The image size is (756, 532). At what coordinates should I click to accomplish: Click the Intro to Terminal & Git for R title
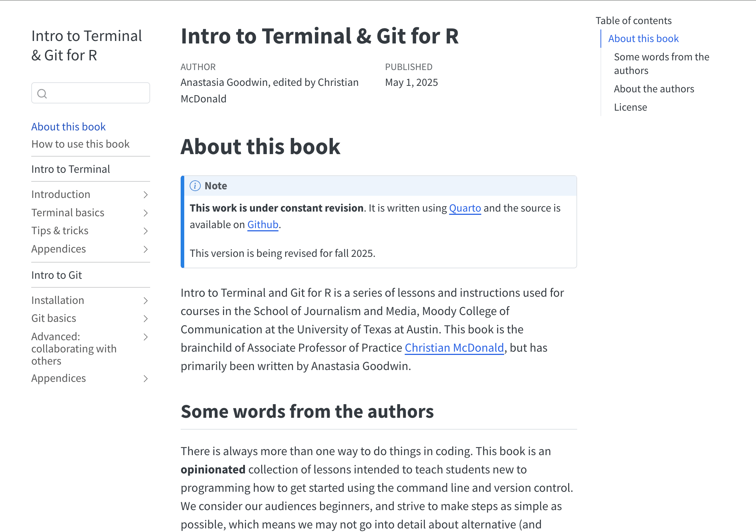click(86, 45)
